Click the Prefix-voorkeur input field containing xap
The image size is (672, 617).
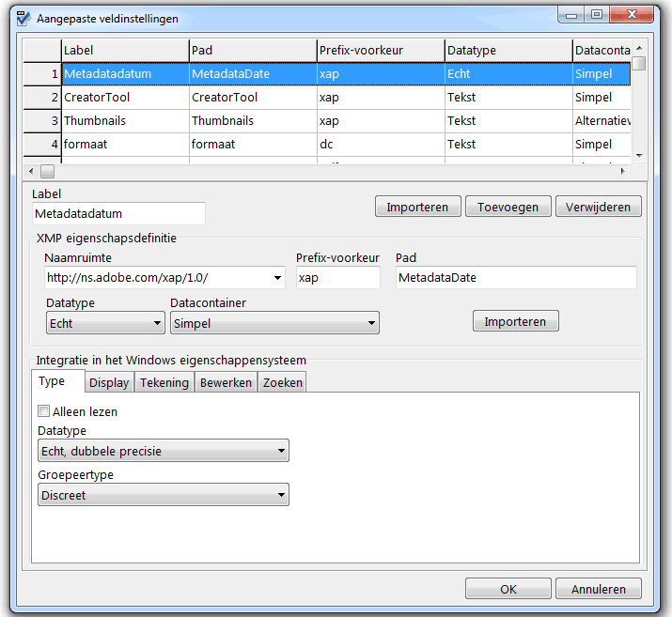(x=338, y=277)
